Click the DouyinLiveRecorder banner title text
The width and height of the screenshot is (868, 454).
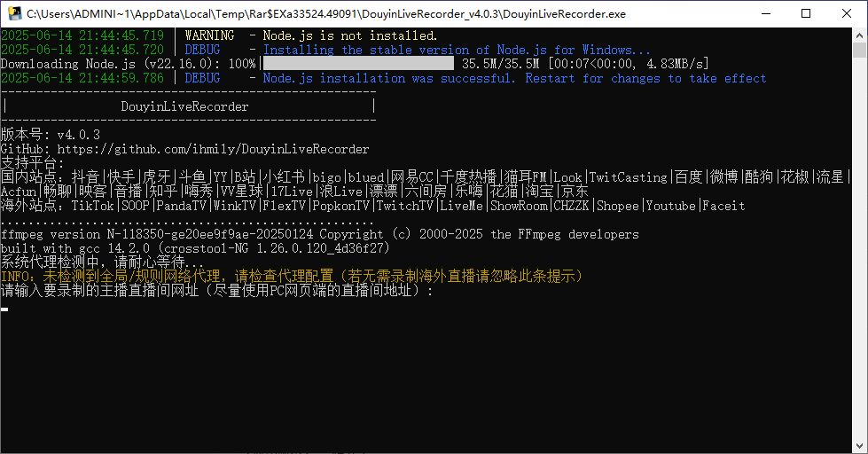tap(185, 106)
